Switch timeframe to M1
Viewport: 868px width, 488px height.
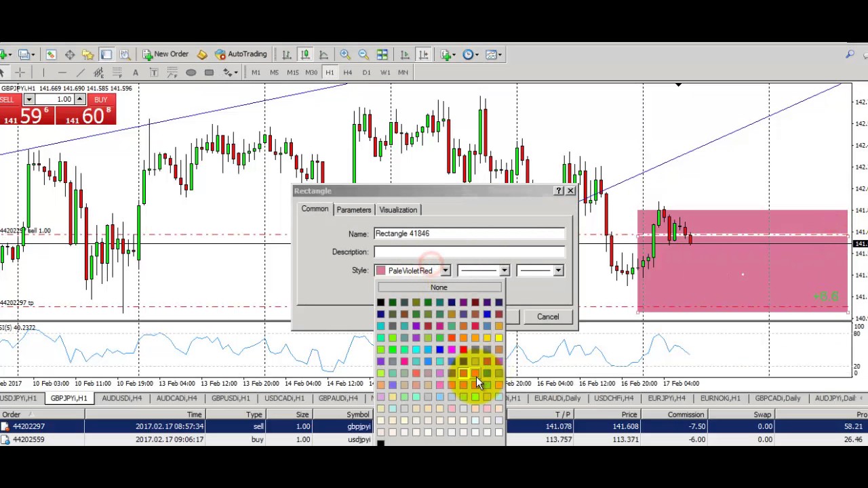click(256, 73)
